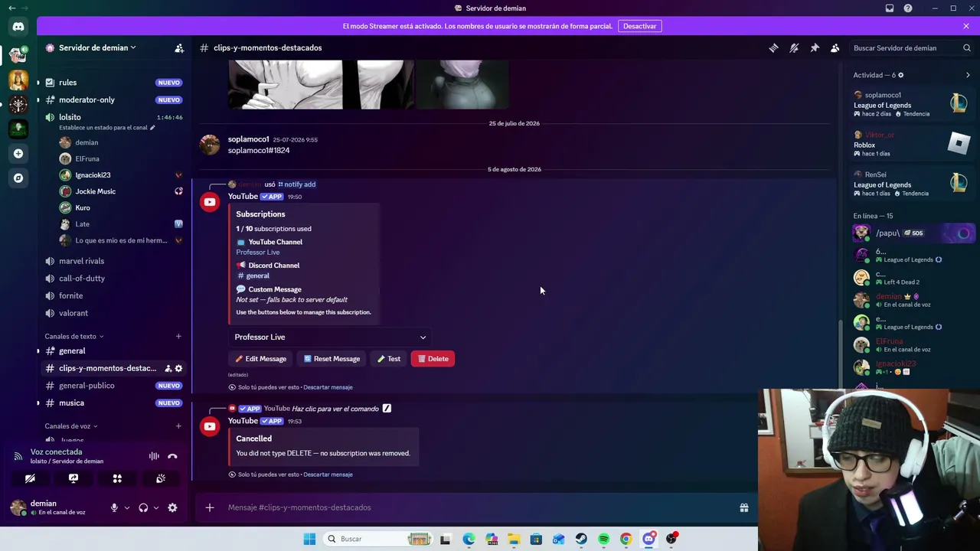Click the search magnifier icon

(966, 47)
